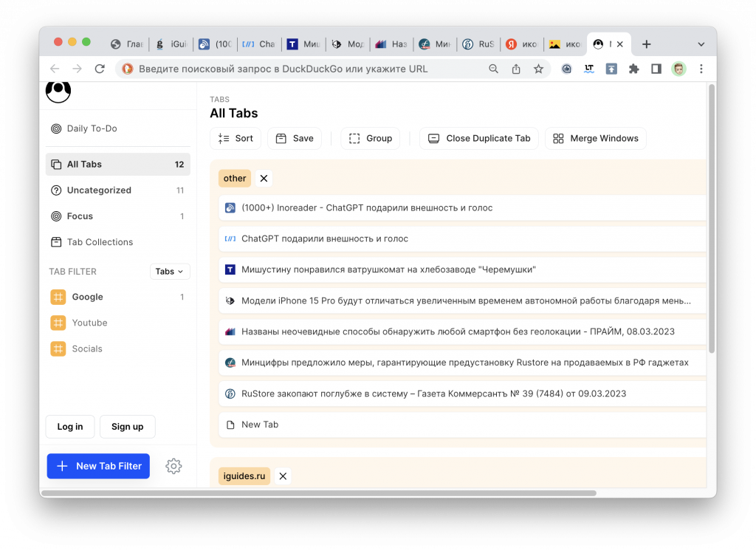Click the DuckDuckGo icon in address bar
The image size is (756, 550).
[127, 69]
